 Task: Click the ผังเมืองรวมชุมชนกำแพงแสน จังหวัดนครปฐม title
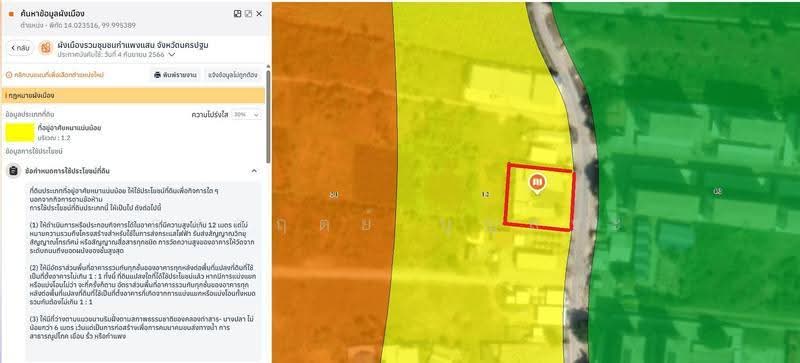point(133,45)
